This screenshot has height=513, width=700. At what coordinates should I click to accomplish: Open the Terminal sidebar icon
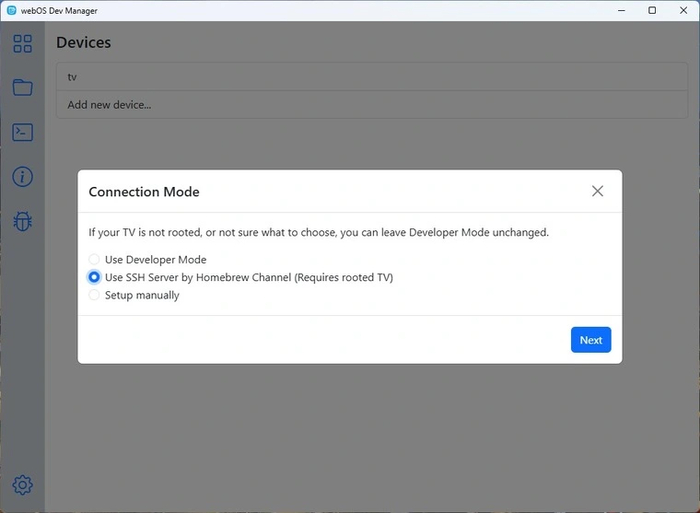point(22,132)
